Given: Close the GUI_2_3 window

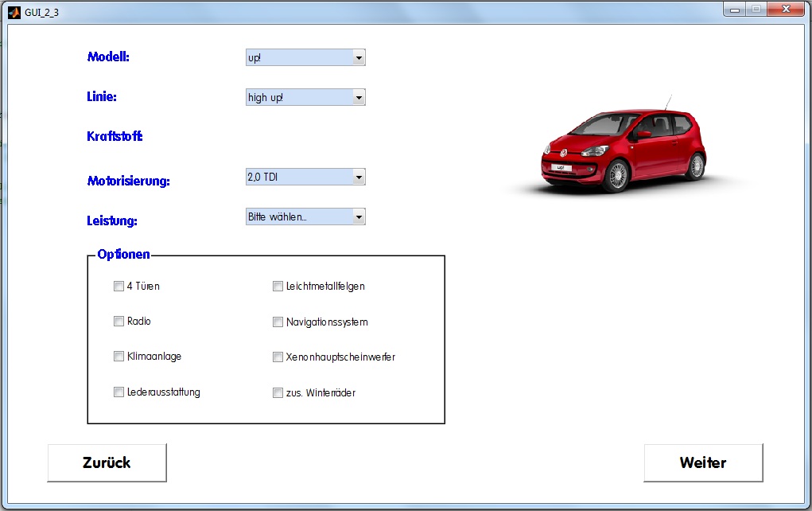Looking at the screenshot, I should 785,10.
